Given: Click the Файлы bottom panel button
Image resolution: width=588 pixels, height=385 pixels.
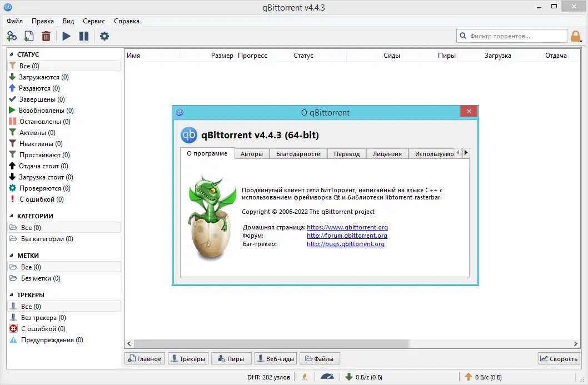Looking at the screenshot, I should click(x=320, y=359).
